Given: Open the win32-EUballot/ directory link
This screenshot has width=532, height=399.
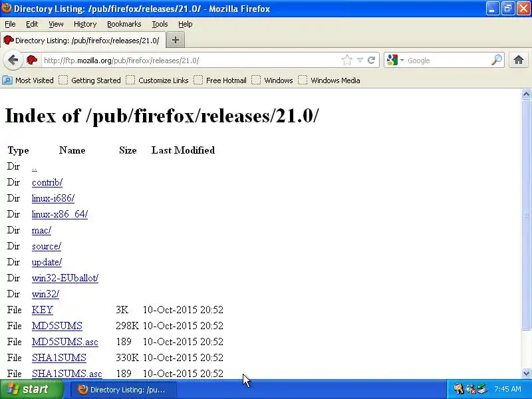Looking at the screenshot, I should 65,278.
